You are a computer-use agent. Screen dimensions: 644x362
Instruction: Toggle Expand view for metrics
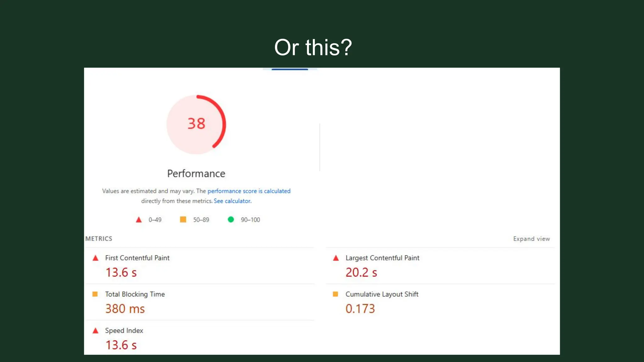(531, 239)
